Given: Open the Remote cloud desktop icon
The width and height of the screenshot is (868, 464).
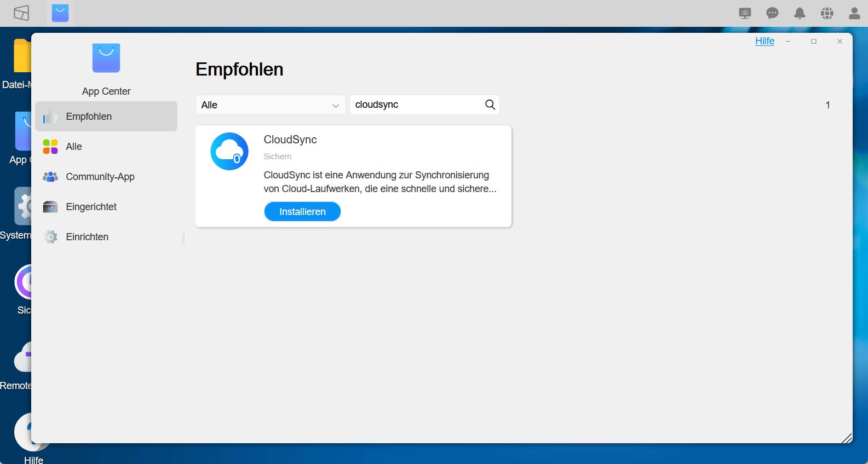Looking at the screenshot, I should pyautogui.click(x=23, y=357).
